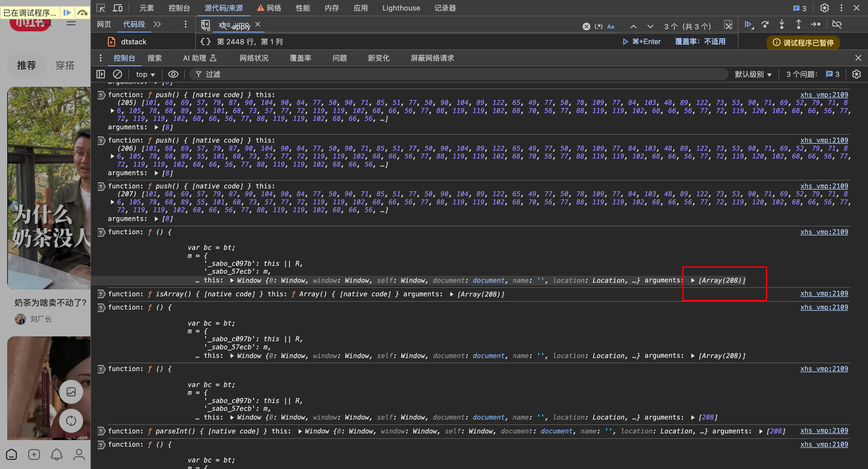Toggle regular expression search option
Viewport: 868px width, 469px height.
pyautogui.click(x=599, y=26)
